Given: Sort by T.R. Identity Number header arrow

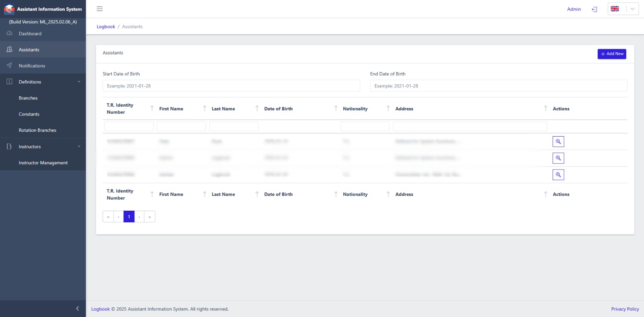Looking at the screenshot, I should tap(152, 108).
